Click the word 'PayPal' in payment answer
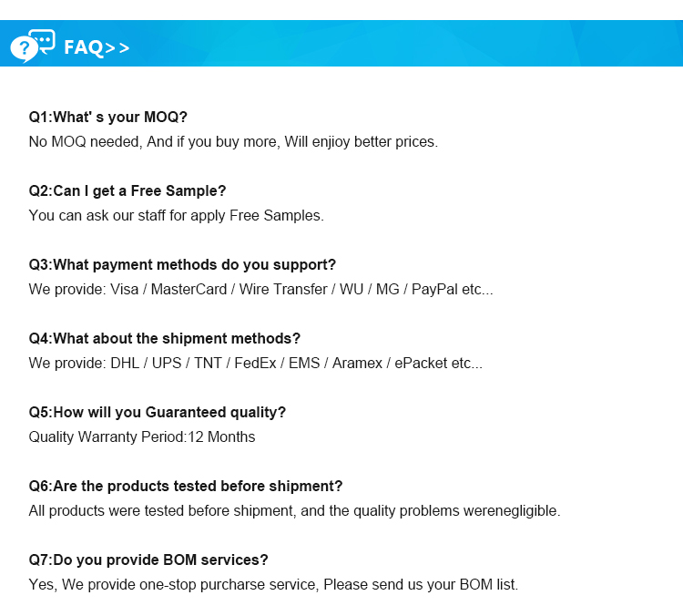The image size is (683, 616). coord(434,290)
